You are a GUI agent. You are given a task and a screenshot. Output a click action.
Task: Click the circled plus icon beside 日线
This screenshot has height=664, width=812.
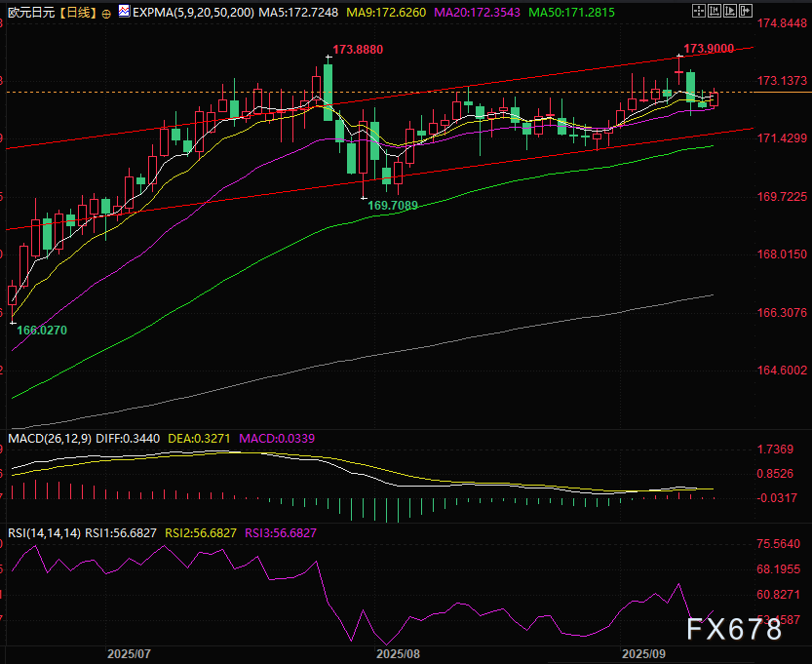pyautogui.click(x=106, y=14)
